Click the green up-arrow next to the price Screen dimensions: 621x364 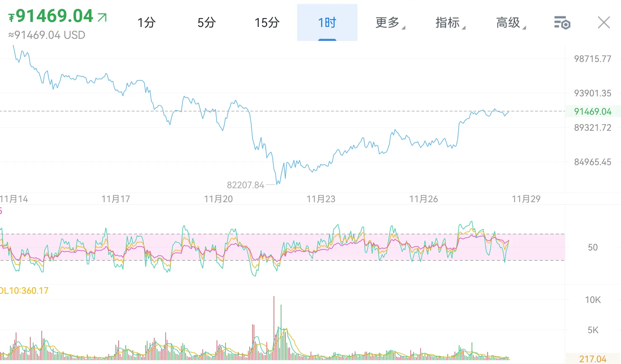click(102, 17)
